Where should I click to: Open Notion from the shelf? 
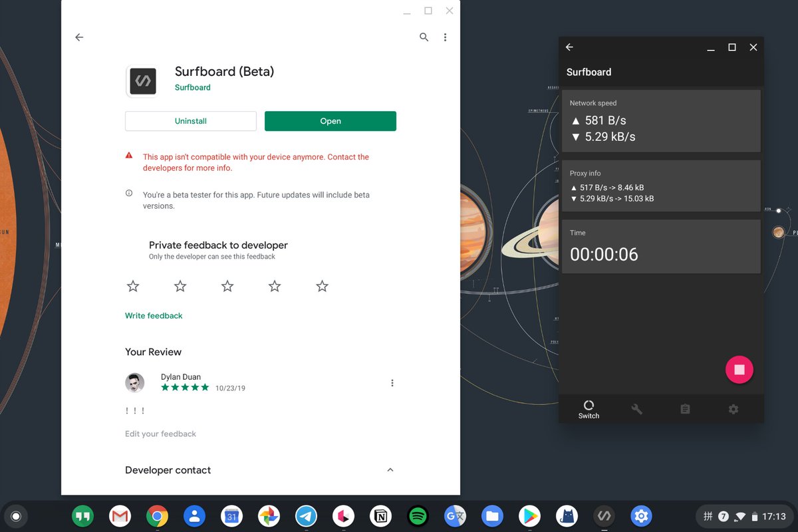[380, 516]
